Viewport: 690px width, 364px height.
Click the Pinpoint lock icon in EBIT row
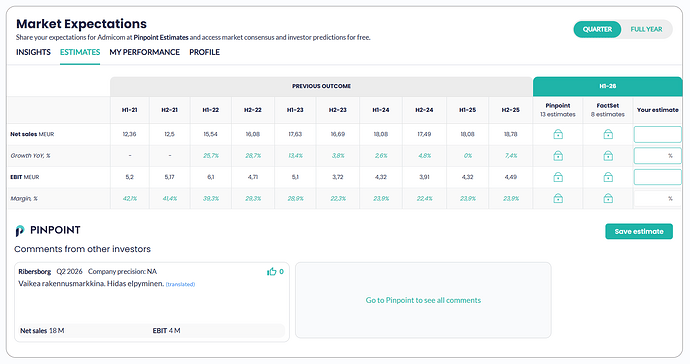tap(558, 177)
